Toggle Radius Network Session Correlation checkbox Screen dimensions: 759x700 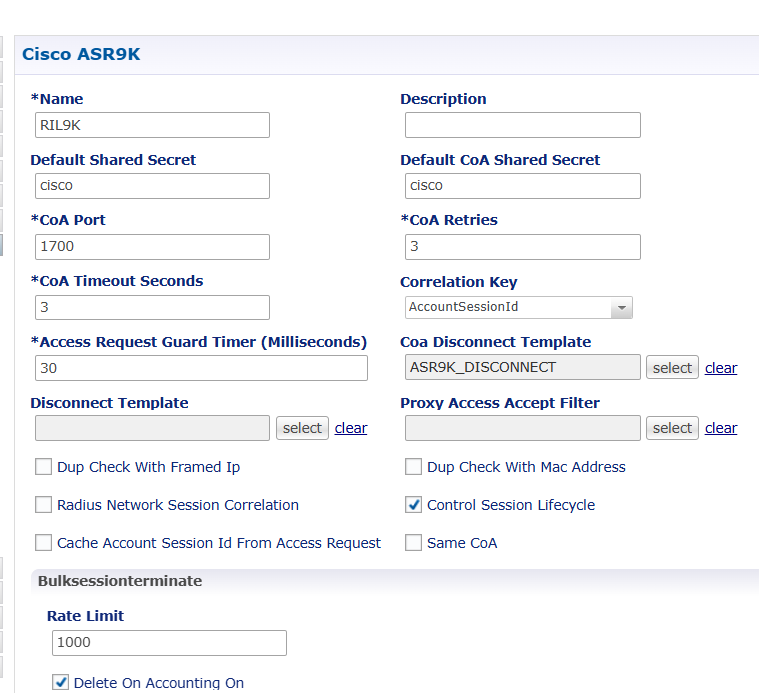(x=44, y=504)
